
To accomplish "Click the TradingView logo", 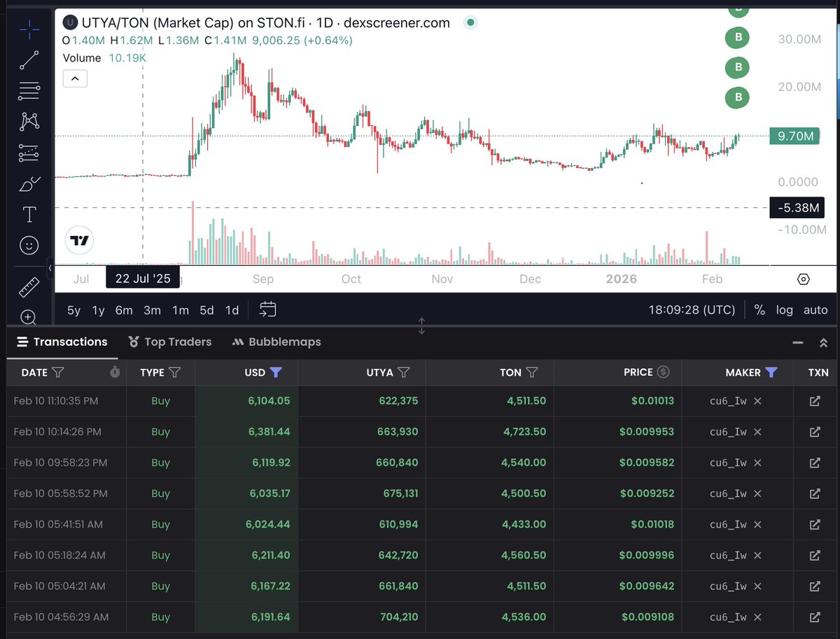I will tap(78, 240).
